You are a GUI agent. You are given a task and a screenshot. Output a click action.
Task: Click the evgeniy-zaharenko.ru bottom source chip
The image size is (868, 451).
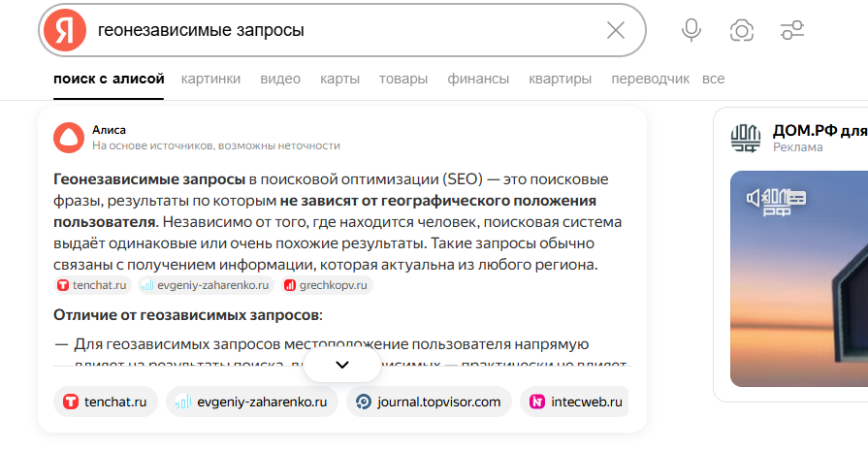251,402
